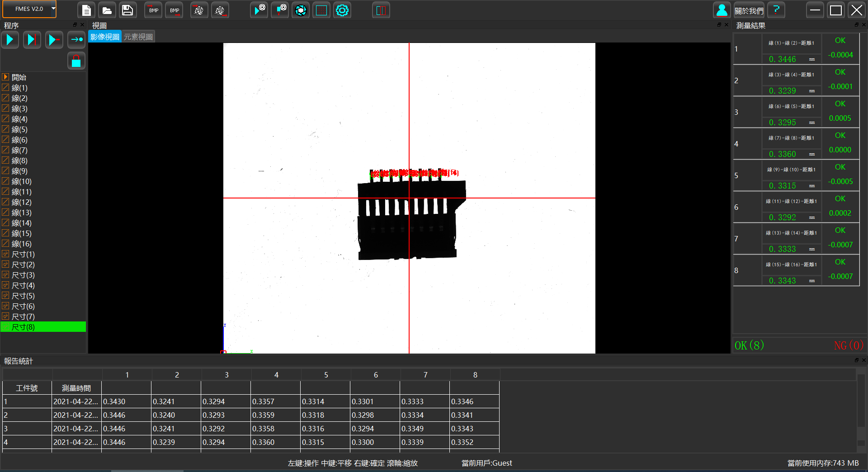
Task: Click the dotted grid rectangle icon
Action: tap(321, 10)
